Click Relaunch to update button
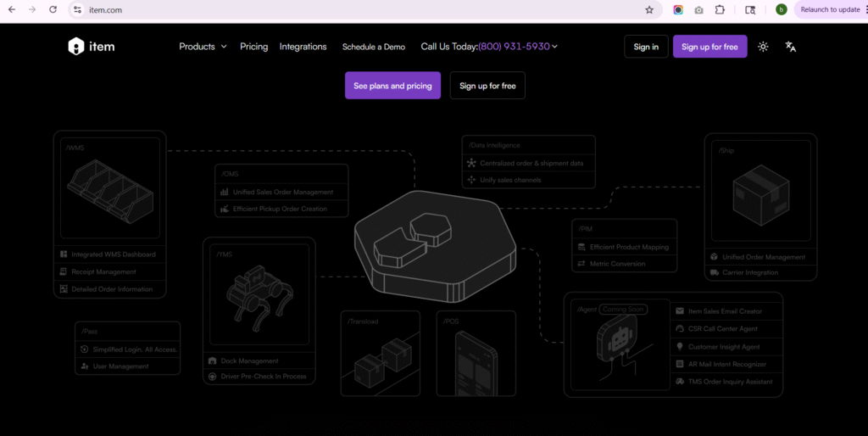The height and width of the screenshot is (436, 868). click(831, 9)
